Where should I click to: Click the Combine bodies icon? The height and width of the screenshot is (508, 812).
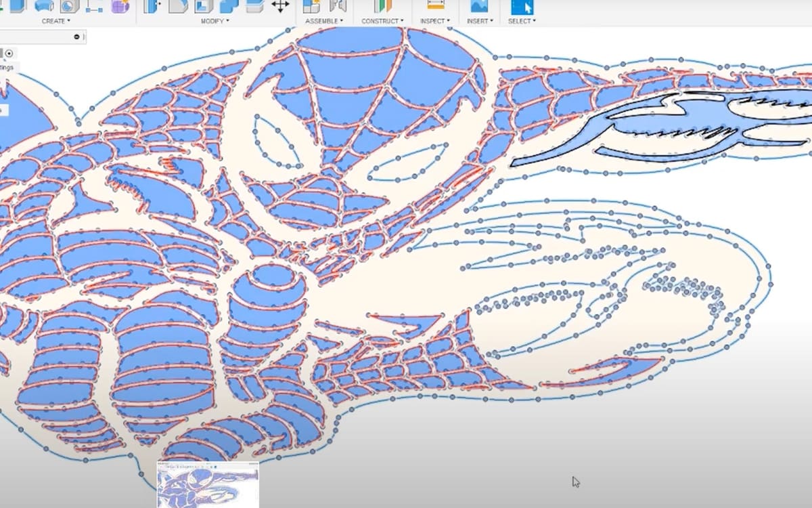pos(229,6)
